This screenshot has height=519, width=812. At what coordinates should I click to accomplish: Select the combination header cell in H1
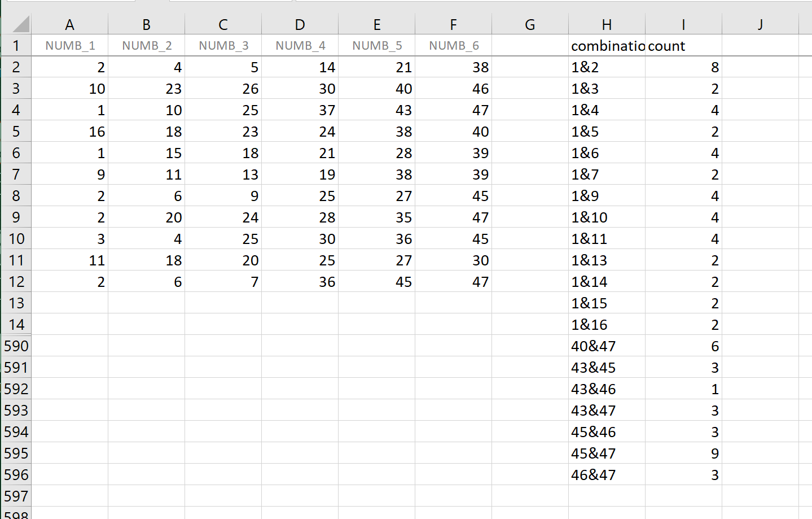[607, 45]
